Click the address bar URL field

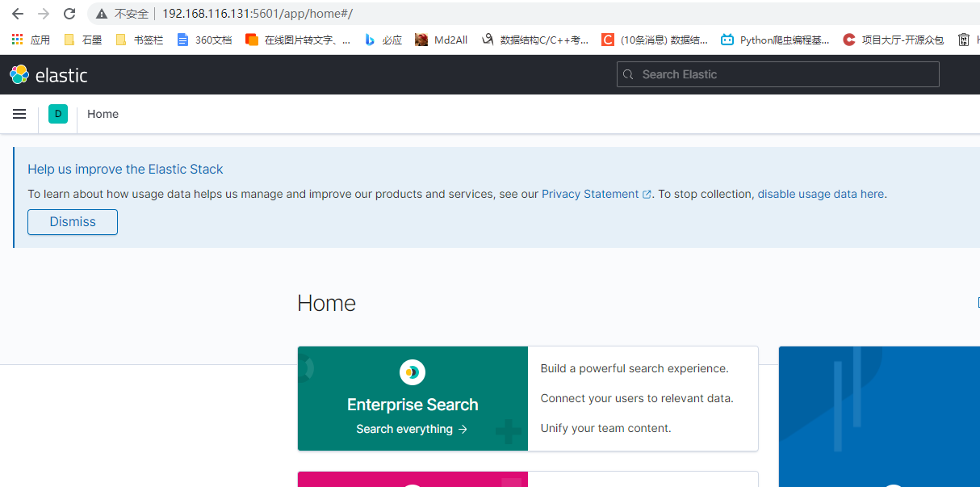point(533,14)
